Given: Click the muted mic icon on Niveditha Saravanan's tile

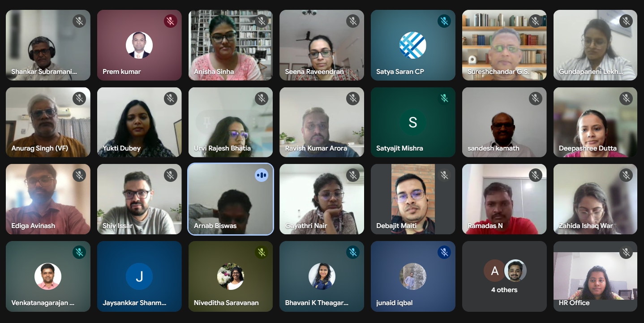Looking at the screenshot, I should tap(262, 253).
